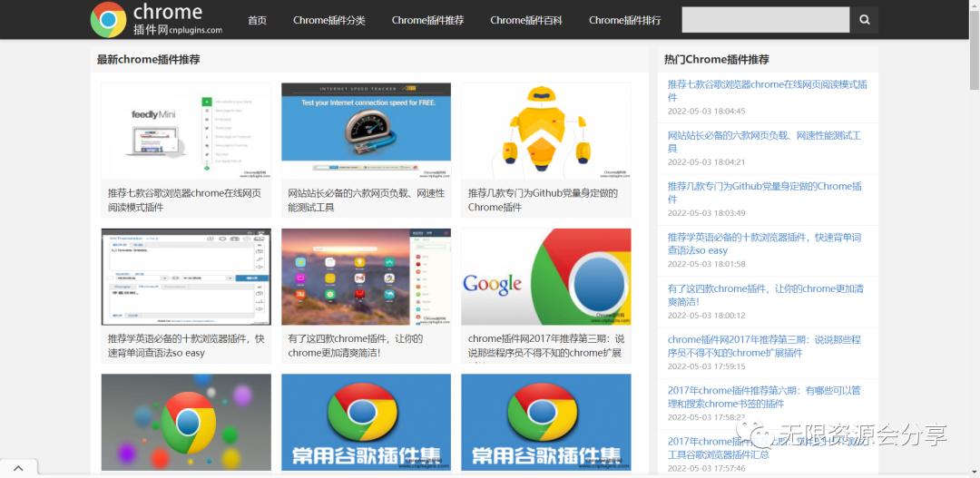Open sidebar link chrome插件网2017年推荐第三期
Screen dimensions: 980x478
point(764,346)
